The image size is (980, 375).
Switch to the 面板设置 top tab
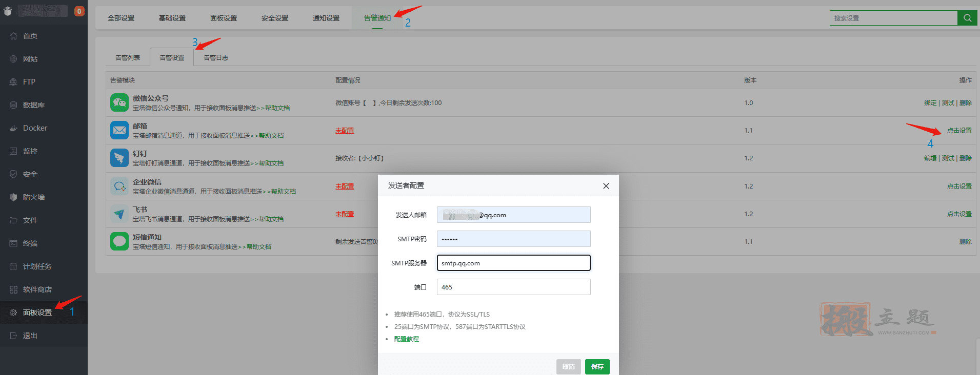tap(224, 18)
